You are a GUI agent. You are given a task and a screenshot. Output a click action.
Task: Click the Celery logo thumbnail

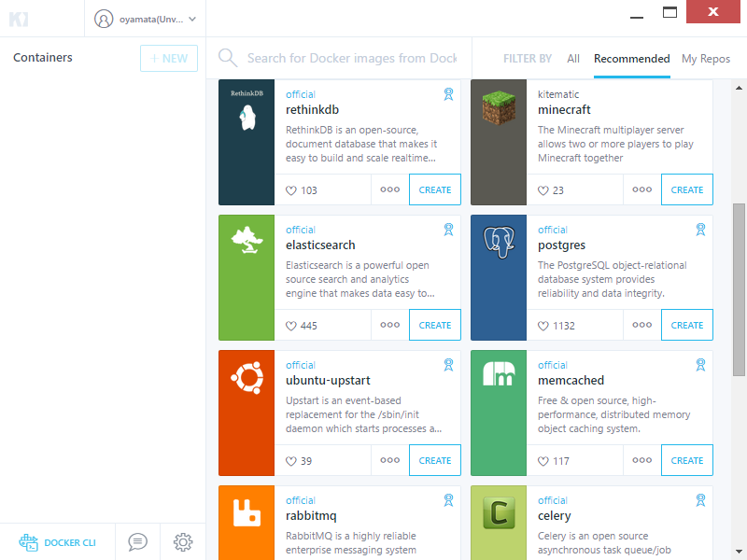[x=499, y=512]
